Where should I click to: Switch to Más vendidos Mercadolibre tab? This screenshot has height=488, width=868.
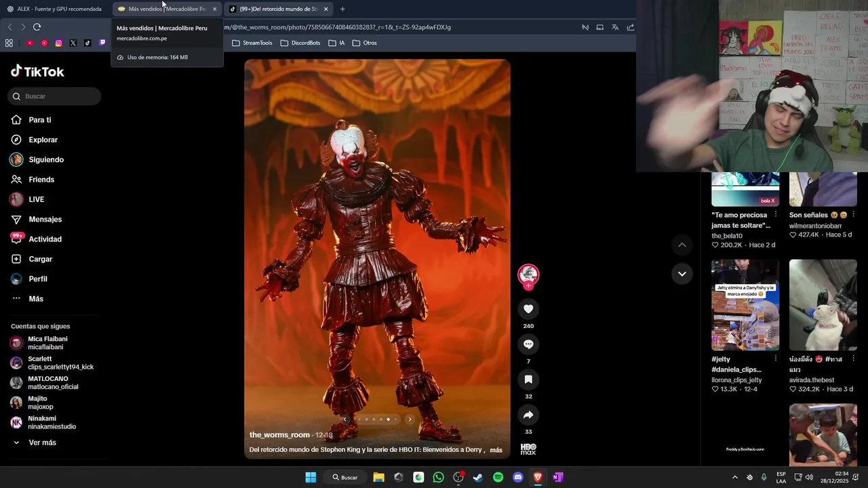pyautogui.click(x=161, y=9)
